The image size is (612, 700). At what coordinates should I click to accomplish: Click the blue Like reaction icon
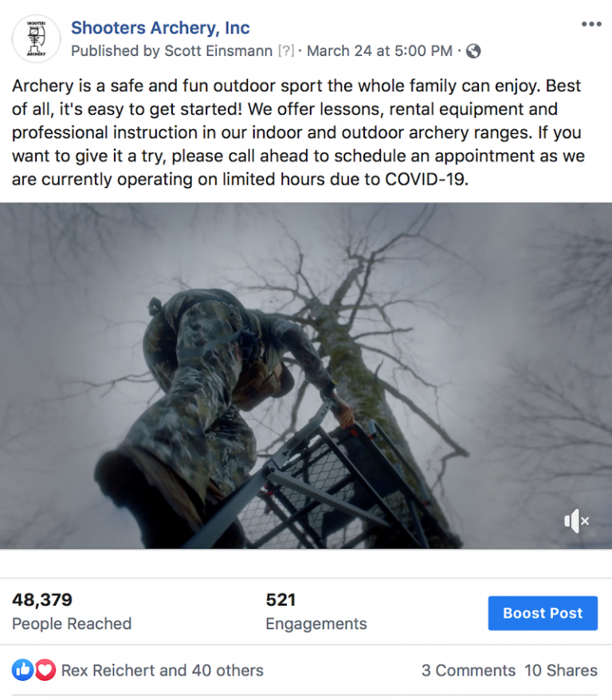coord(23,670)
